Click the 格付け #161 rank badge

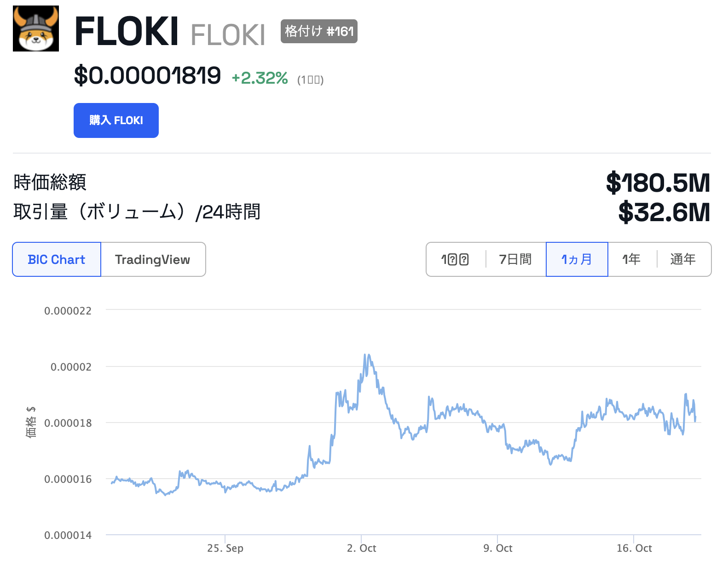(x=319, y=31)
